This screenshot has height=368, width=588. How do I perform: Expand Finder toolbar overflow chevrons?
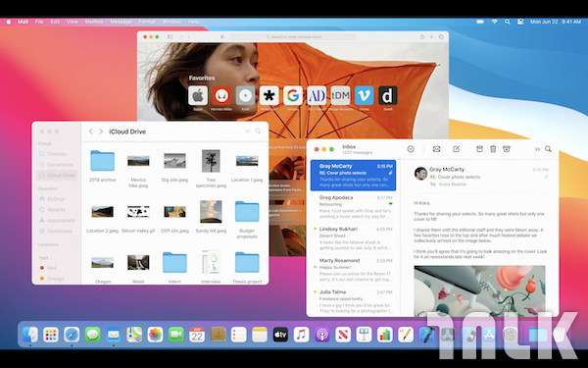(247, 131)
